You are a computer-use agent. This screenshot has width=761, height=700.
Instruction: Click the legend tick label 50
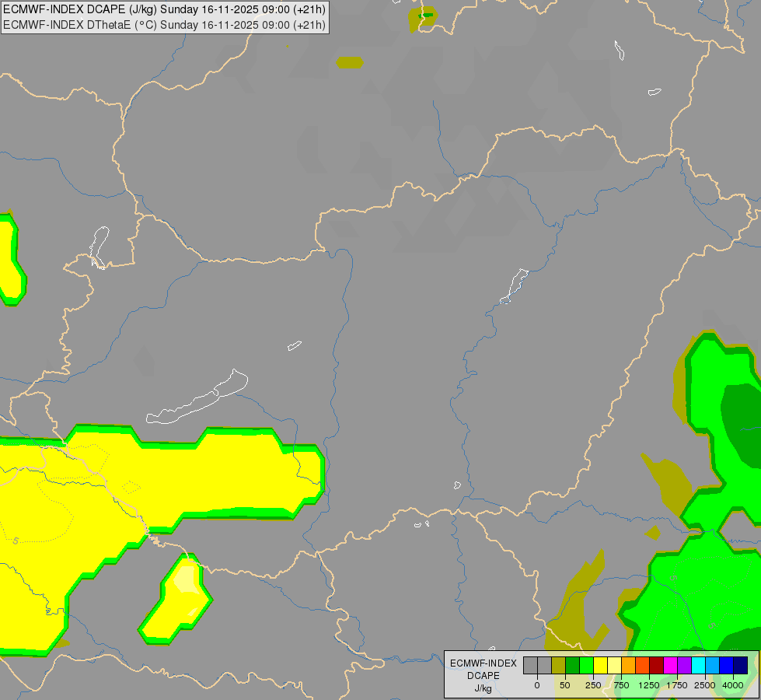click(565, 685)
